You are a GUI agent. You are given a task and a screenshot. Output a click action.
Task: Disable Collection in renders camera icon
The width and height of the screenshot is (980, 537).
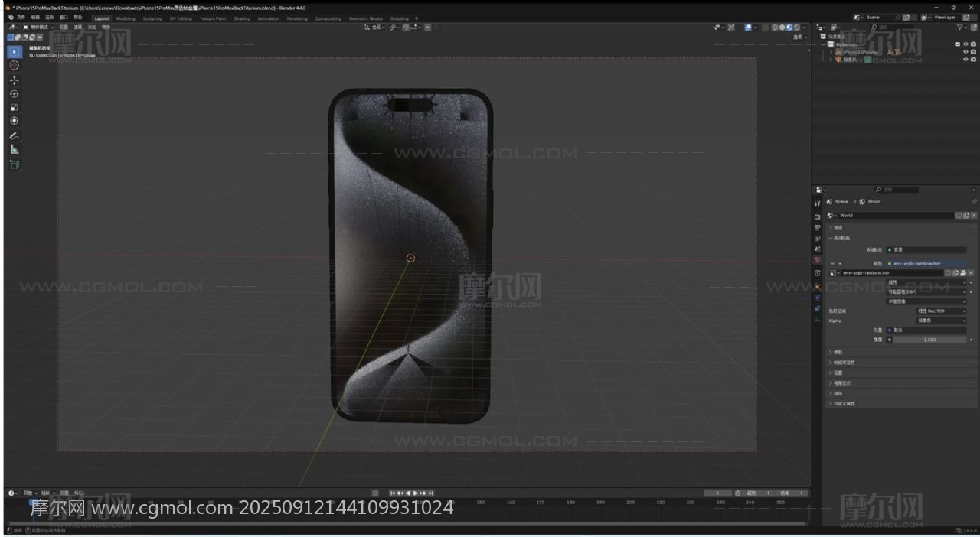click(973, 44)
